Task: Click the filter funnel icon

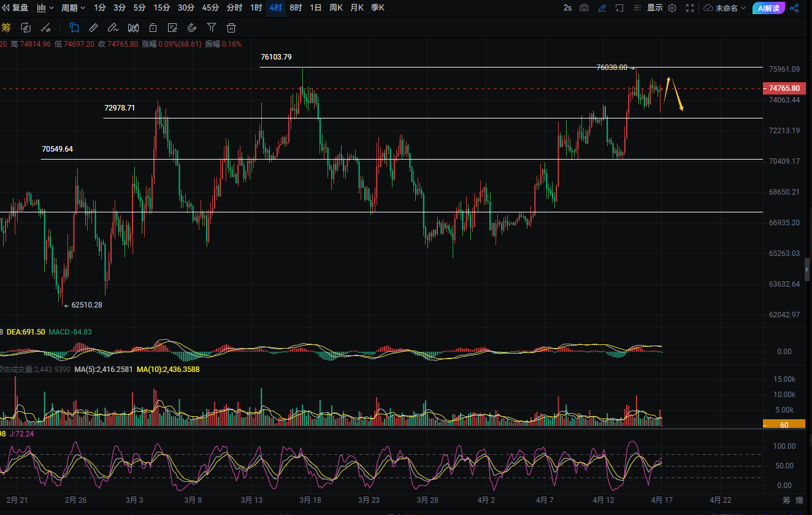Action: coord(212,28)
